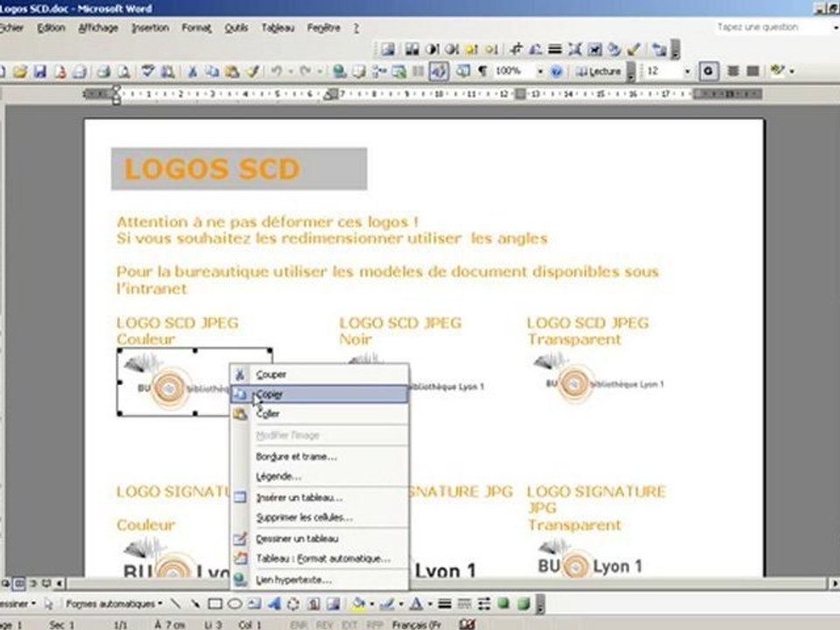840x630 pixels.
Task: Click the Paste clipboard icon in the toolbar
Action: (232, 71)
